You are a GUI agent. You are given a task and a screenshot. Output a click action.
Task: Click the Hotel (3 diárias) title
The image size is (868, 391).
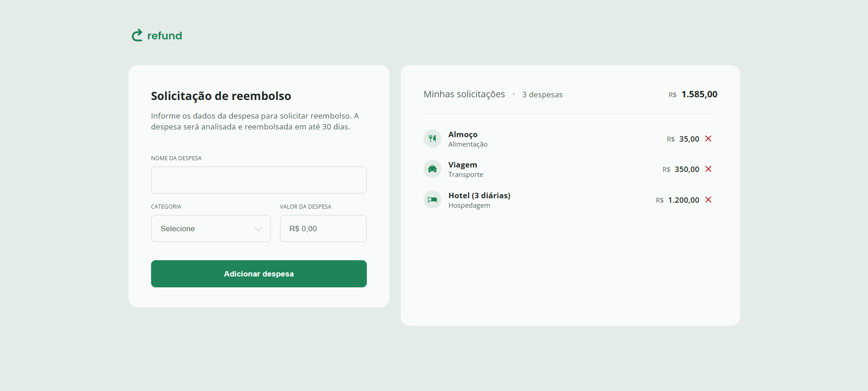tap(479, 195)
